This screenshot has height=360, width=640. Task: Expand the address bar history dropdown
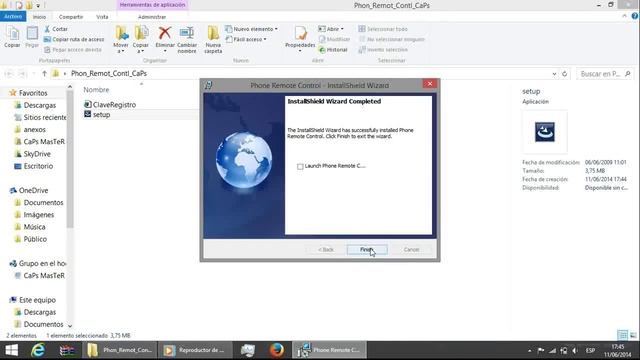(554, 74)
